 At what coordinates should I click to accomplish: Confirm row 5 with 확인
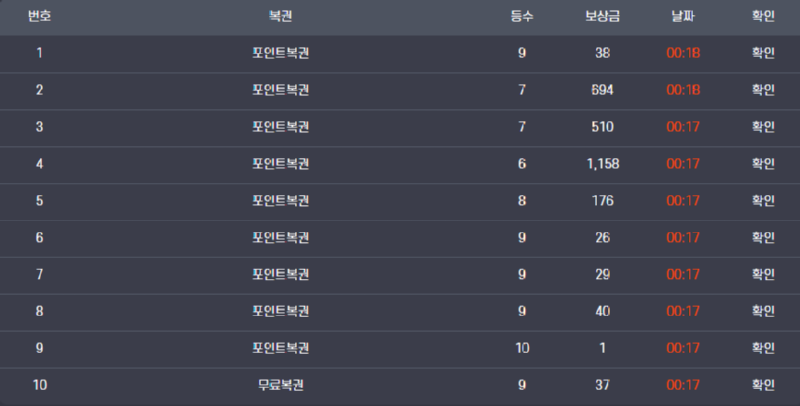(x=763, y=201)
